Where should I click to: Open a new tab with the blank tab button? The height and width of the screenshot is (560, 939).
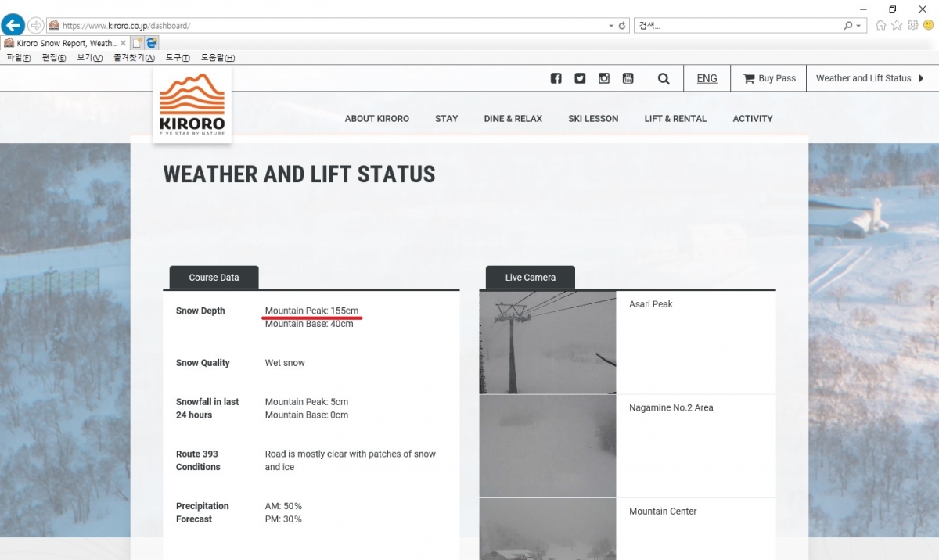137,43
